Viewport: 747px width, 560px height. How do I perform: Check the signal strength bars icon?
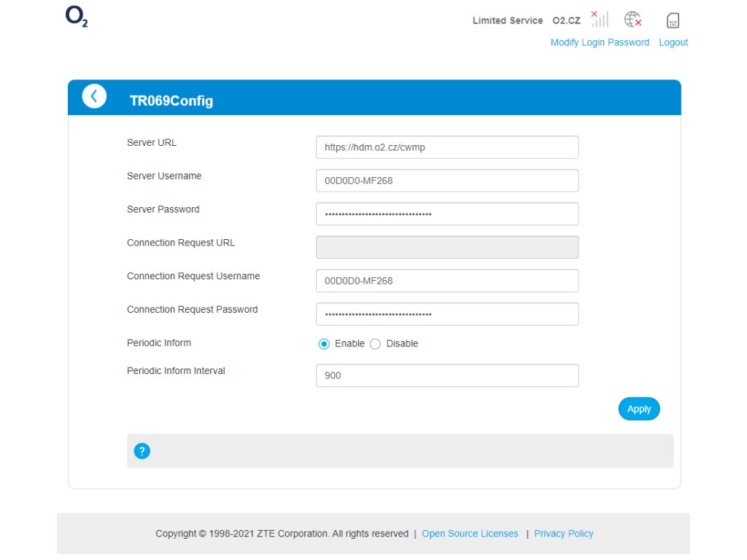[x=600, y=19]
